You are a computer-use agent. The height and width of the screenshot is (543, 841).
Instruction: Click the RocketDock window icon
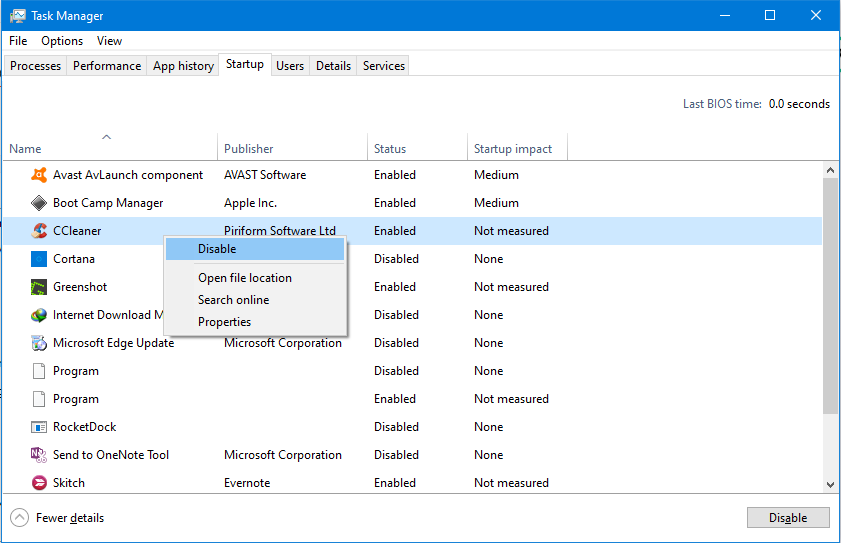click(39, 427)
